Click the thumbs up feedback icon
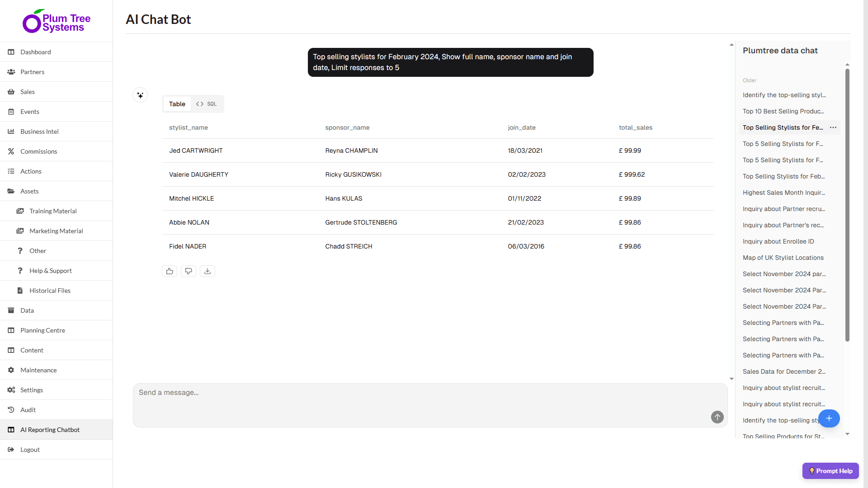The image size is (868, 488). pos(170,271)
